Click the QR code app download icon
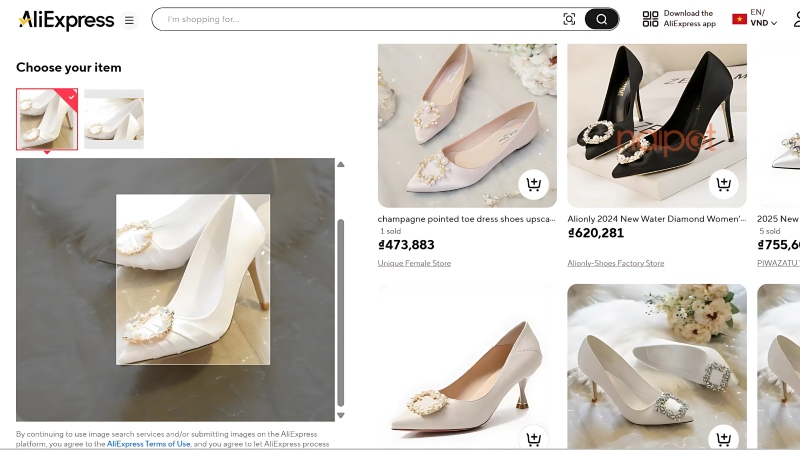The image size is (800, 450). [650, 19]
